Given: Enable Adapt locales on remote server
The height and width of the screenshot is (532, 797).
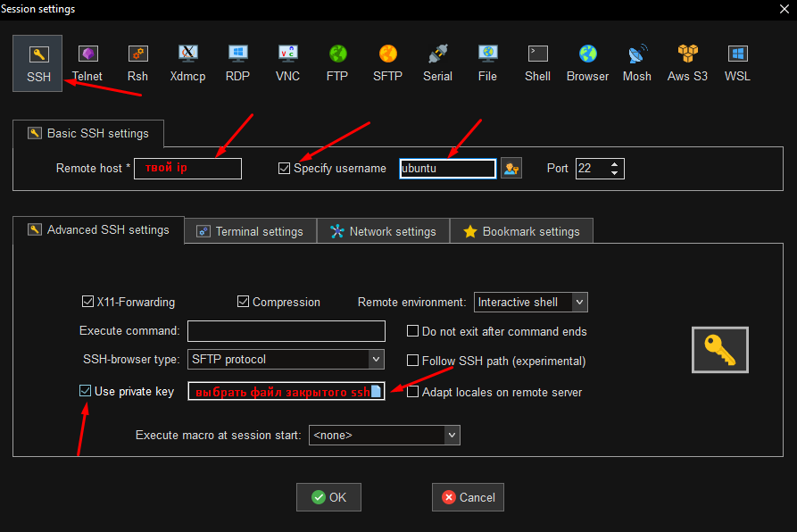Looking at the screenshot, I should [412, 392].
